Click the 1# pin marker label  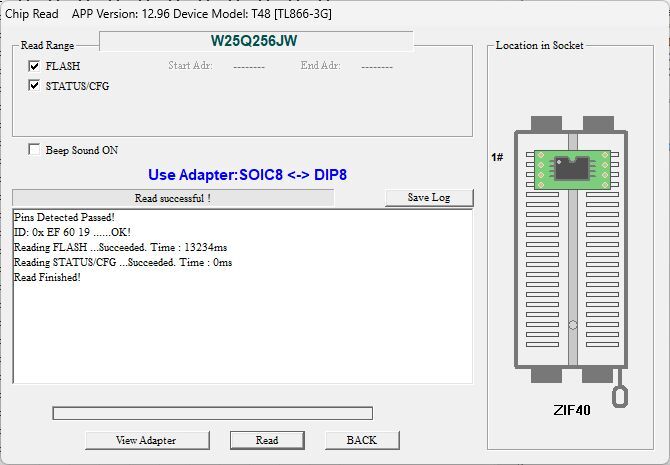coord(497,157)
